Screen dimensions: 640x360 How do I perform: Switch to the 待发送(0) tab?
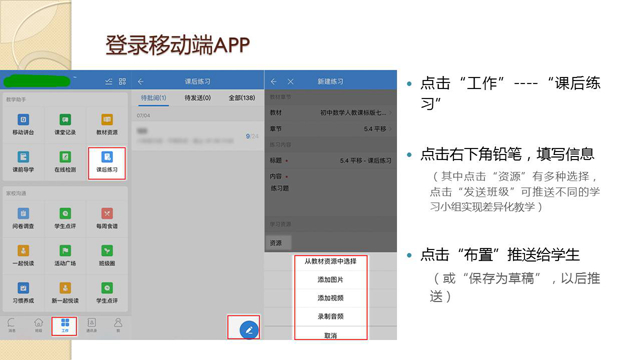click(x=198, y=98)
